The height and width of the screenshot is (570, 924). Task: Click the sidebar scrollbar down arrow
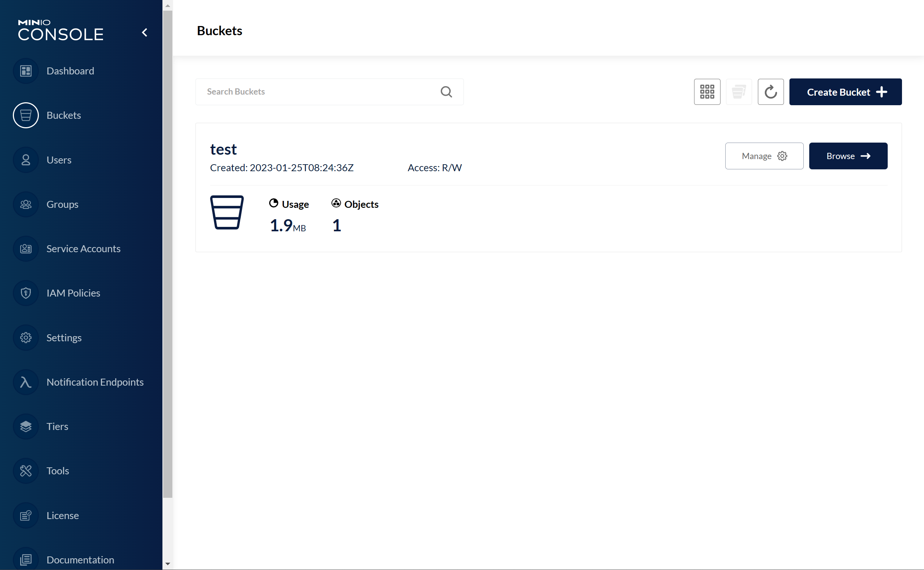(x=168, y=564)
